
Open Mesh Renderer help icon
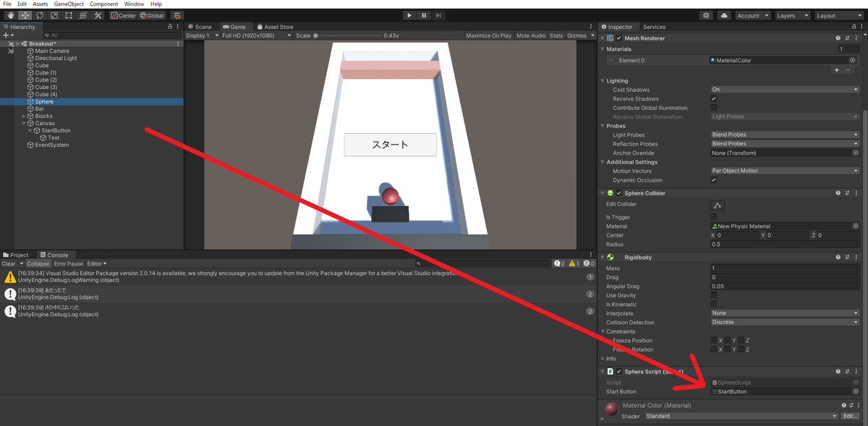coord(838,38)
